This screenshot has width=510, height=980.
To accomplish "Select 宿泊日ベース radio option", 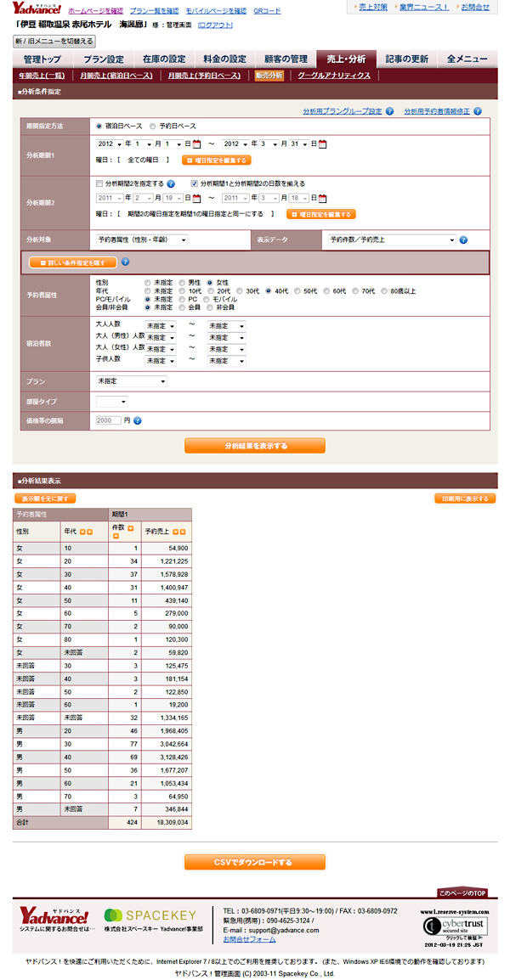I will (99, 126).
